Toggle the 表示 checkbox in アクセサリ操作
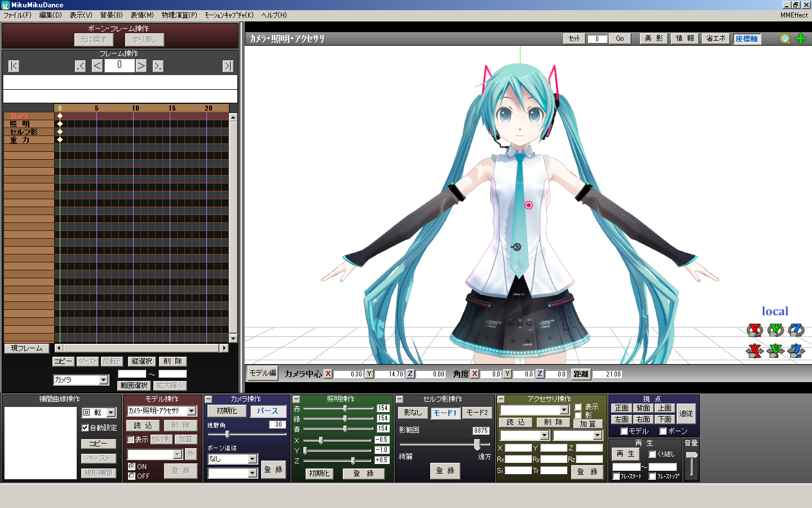Viewport: 812px width, 508px height. [x=578, y=407]
